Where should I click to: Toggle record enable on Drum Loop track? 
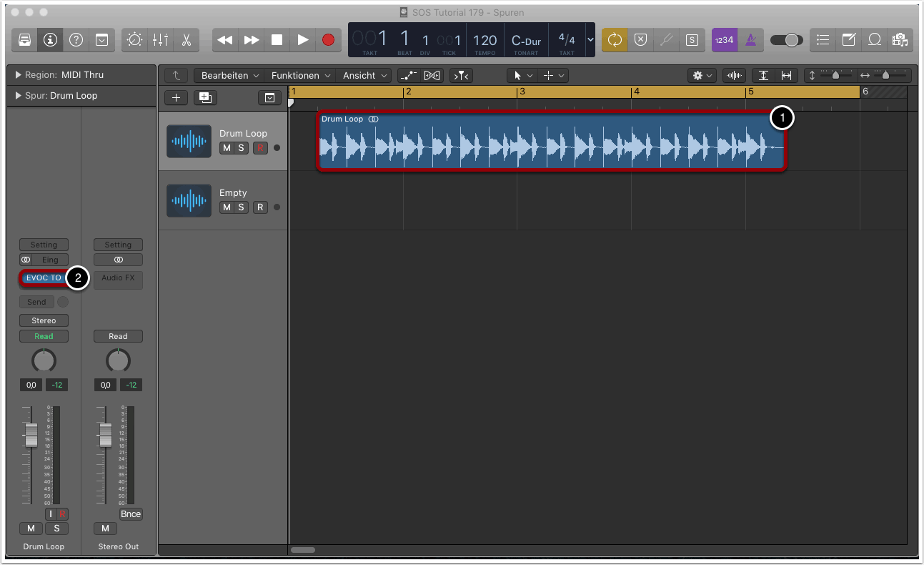(260, 148)
